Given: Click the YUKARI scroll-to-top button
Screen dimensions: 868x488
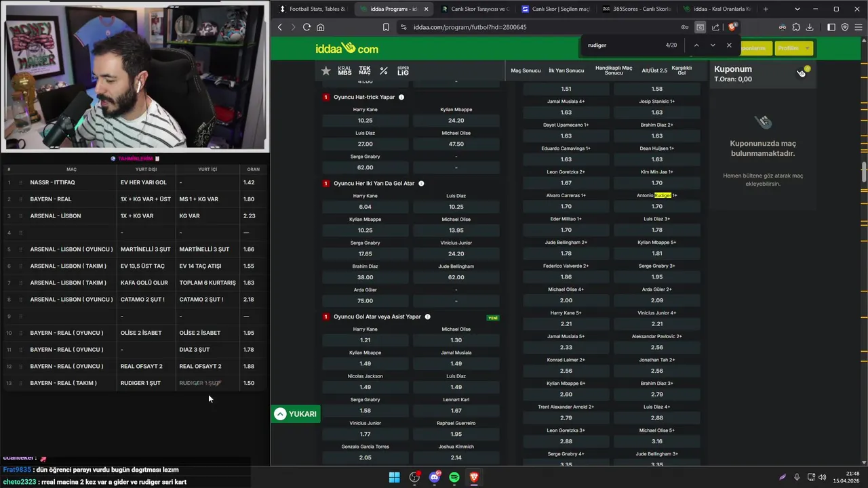Looking at the screenshot, I should 296,414.
